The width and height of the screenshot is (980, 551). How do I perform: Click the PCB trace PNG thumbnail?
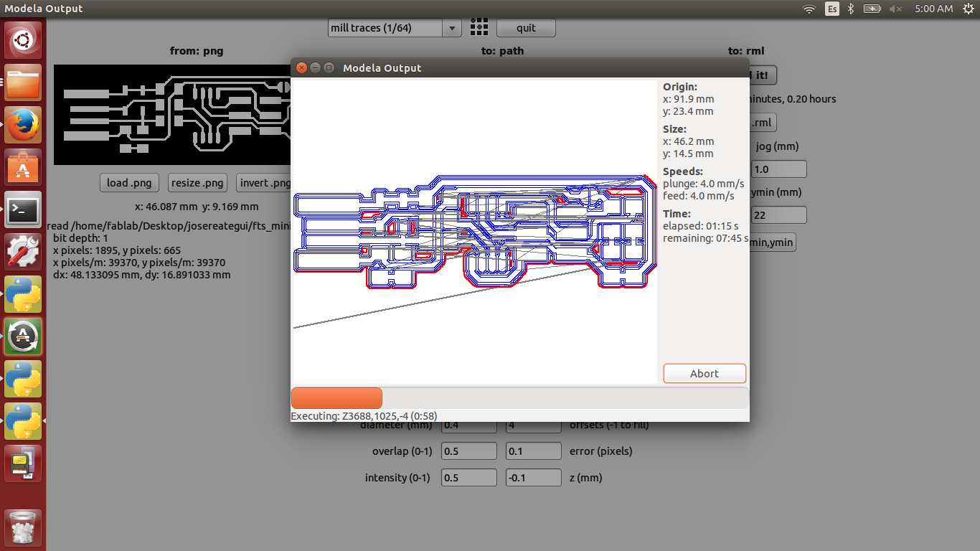(172, 115)
